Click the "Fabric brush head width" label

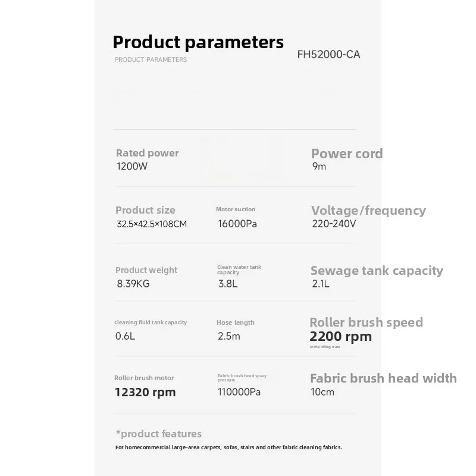point(383,378)
